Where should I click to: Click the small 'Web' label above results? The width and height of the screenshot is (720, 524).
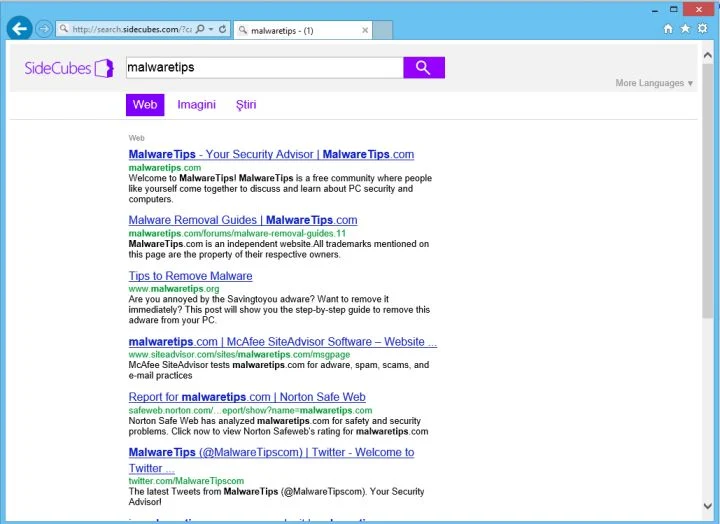point(136,138)
